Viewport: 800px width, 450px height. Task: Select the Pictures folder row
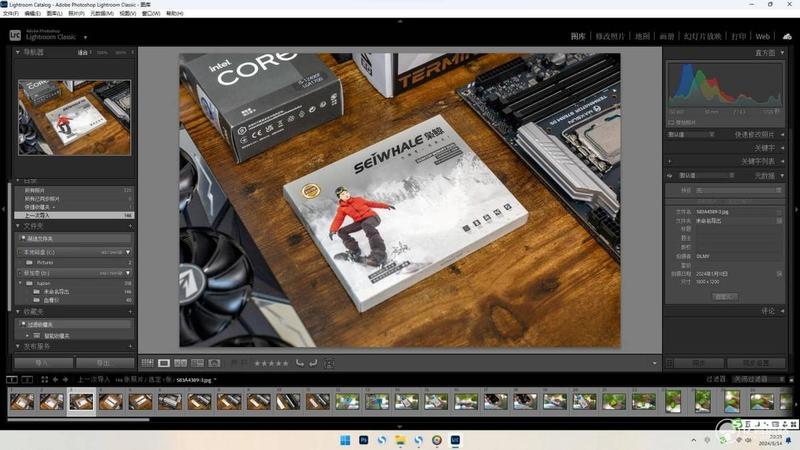click(x=74, y=262)
